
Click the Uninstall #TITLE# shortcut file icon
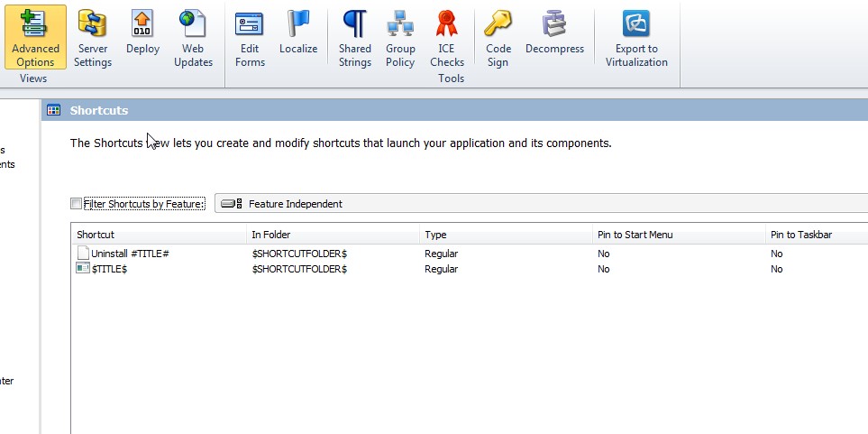click(83, 254)
